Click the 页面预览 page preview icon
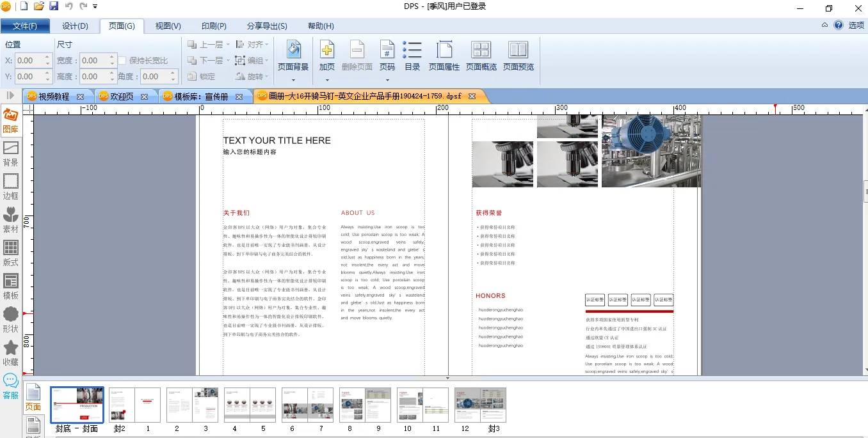The width and height of the screenshot is (868, 438). [x=518, y=56]
